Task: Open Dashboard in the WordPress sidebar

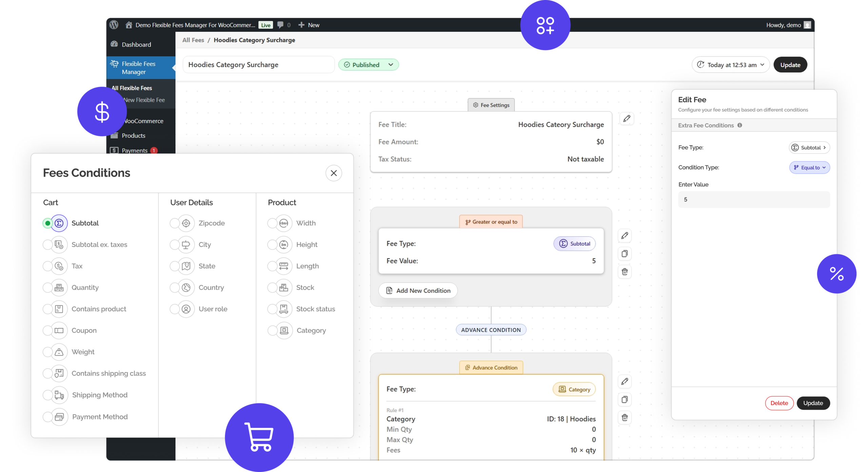Action: pyautogui.click(x=136, y=44)
